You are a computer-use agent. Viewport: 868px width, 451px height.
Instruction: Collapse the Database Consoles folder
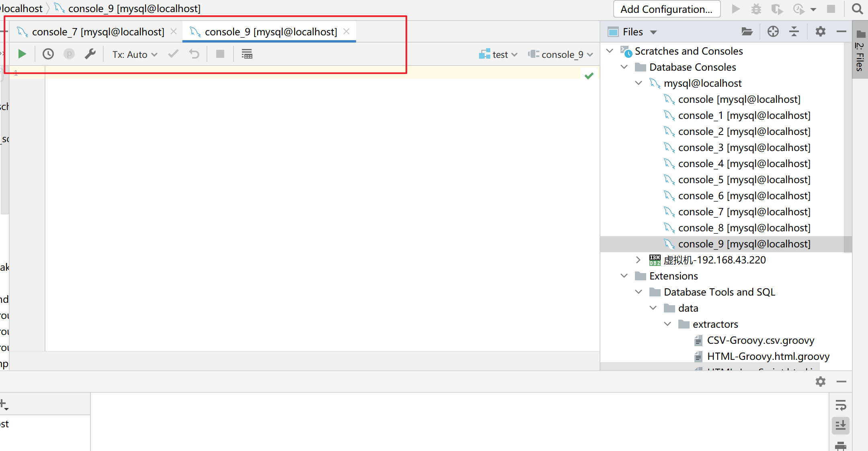(624, 67)
